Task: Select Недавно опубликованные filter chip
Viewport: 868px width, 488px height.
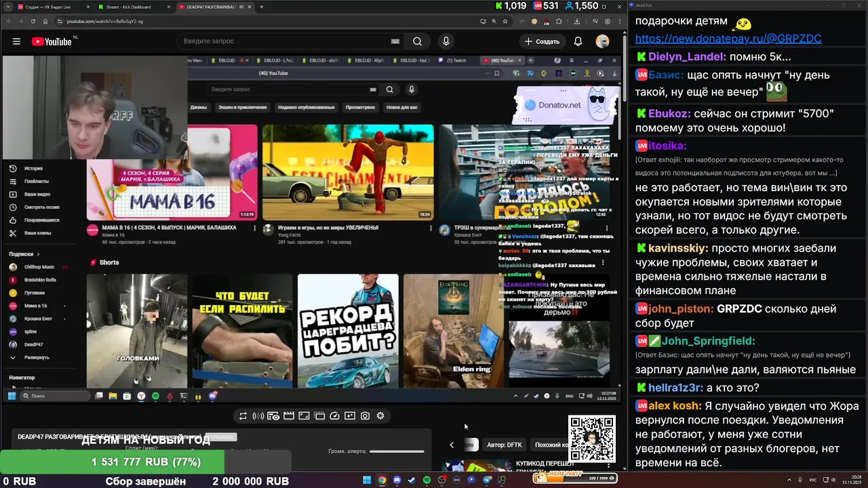Action: pos(306,107)
